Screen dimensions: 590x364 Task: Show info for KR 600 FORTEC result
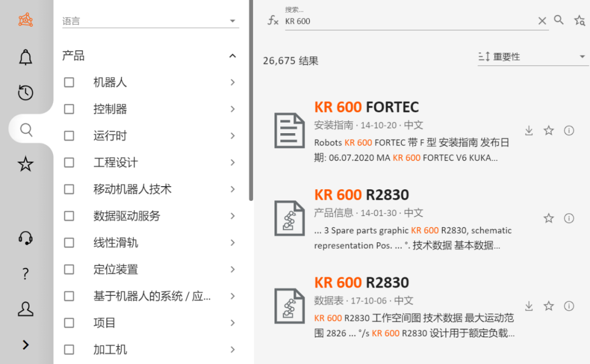tap(569, 130)
